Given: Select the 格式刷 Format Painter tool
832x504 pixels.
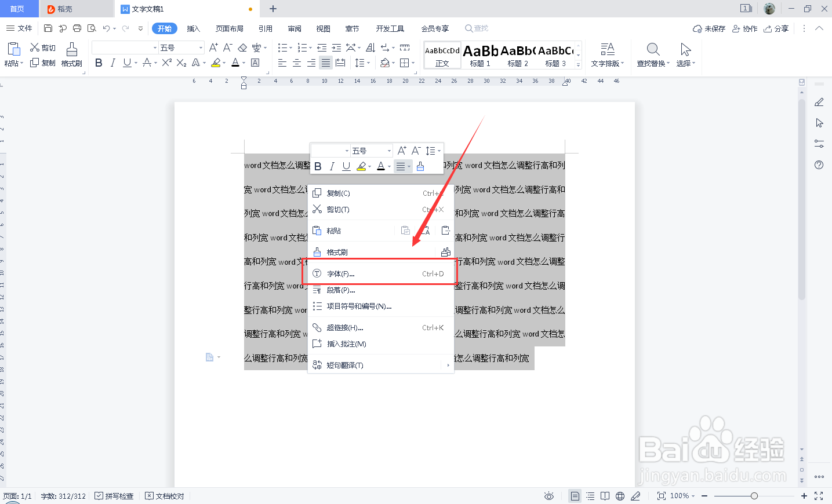Looking at the screenshot, I should coord(72,55).
